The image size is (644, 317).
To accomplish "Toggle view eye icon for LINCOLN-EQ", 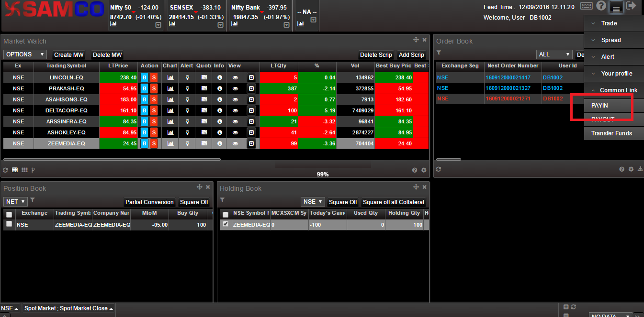I will 235,77.
